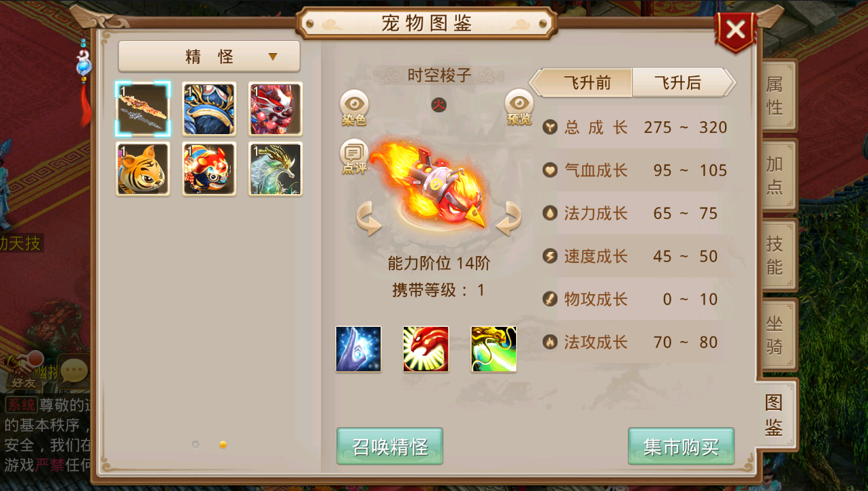This screenshot has height=491, width=868.
Task: Open the 属性 side tab
Action: (775, 95)
